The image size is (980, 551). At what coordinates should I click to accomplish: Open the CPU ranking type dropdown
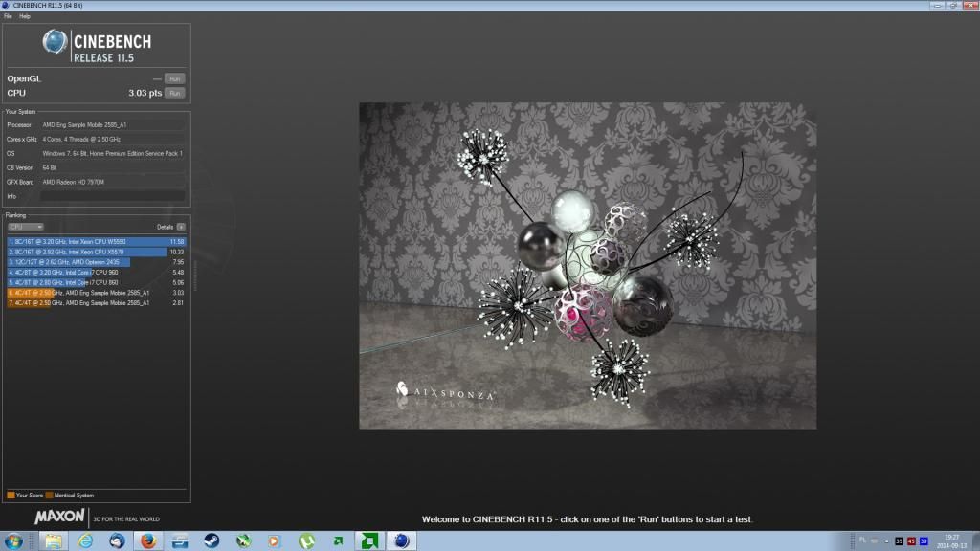[x=26, y=227]
